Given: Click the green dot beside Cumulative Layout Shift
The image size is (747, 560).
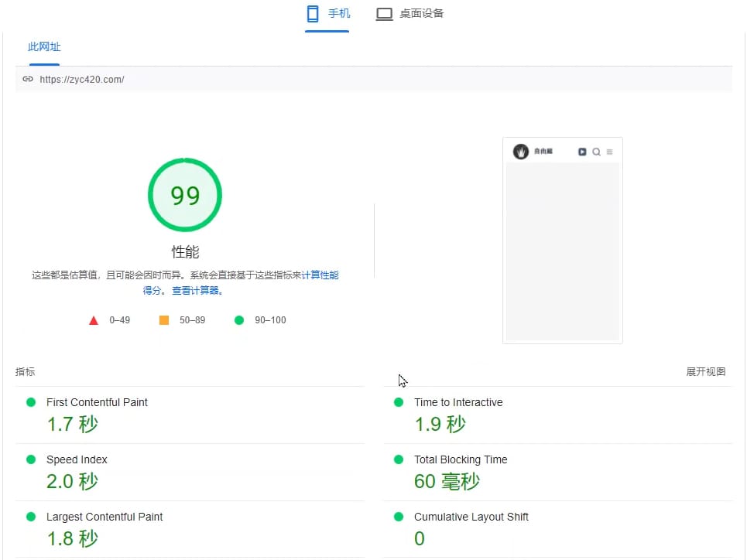Looking at the screenshot, I should (399, 517).
